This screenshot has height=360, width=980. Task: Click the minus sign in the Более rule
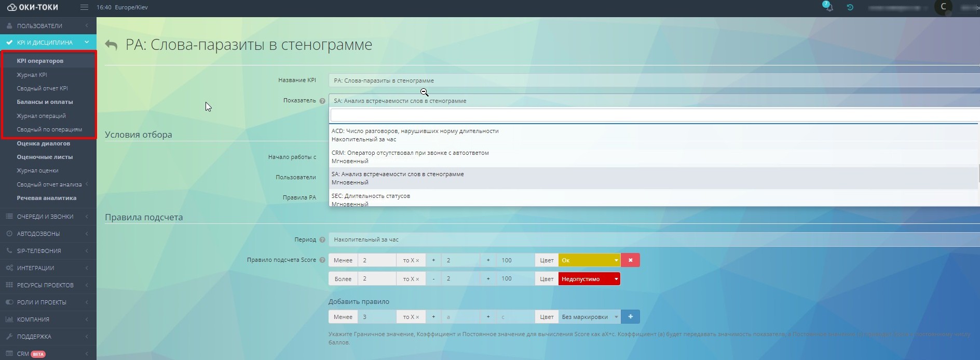coord(433,279)
